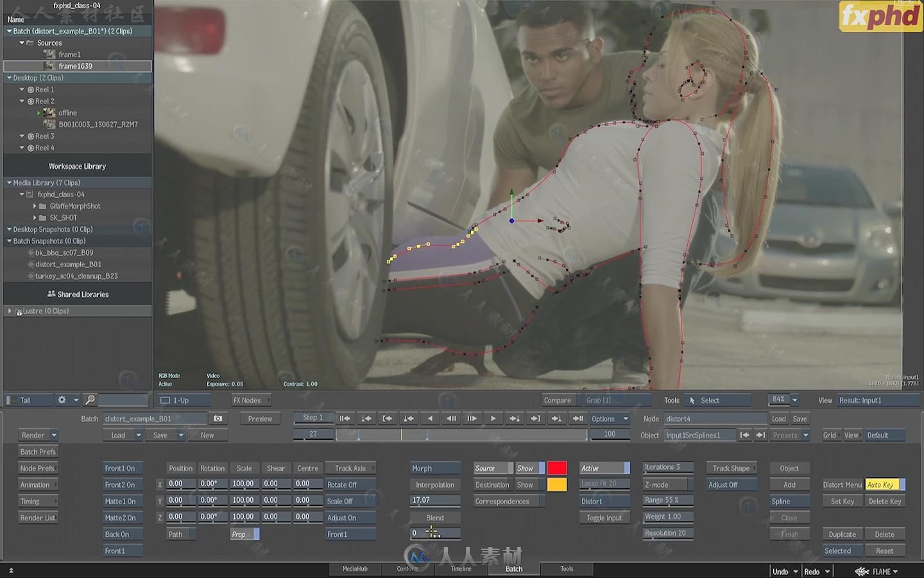This screenshot has width=924, height=578.
Task: Toggle Front1 On
Action: [123, 468]
